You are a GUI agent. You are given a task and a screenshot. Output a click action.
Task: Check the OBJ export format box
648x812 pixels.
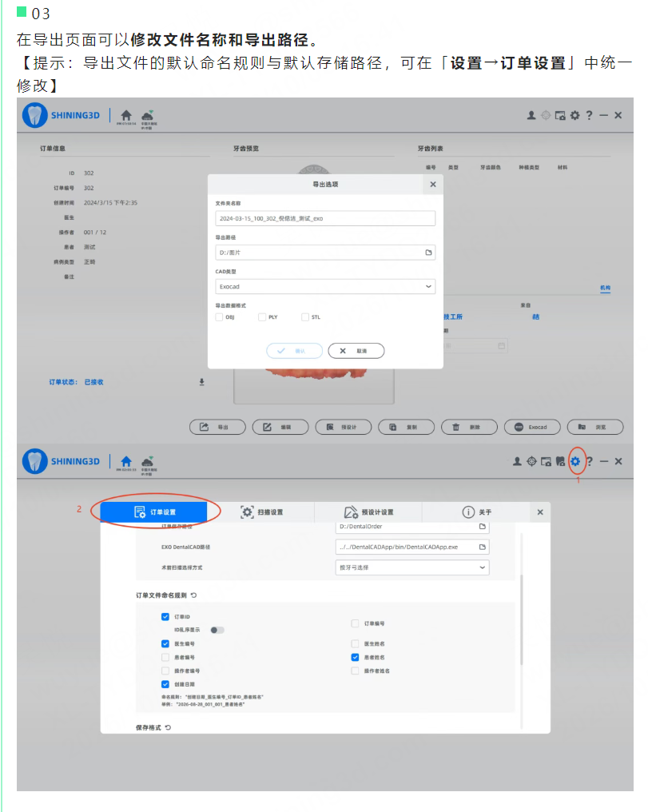(219, 317)
